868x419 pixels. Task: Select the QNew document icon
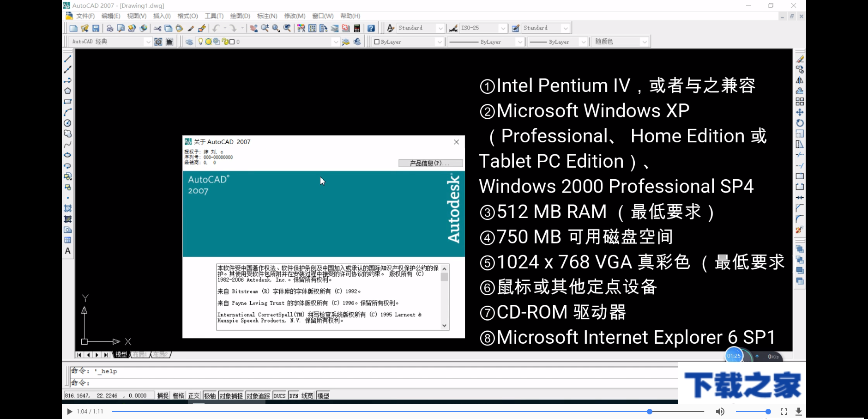[74, 28]
